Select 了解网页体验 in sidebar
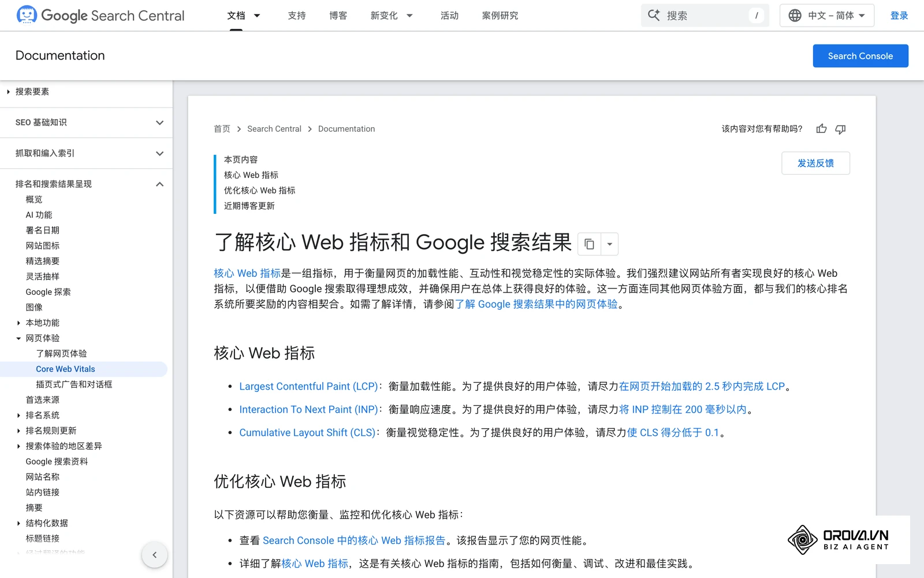The height and width of the screenshot is (578, 924). pos(61,354)
